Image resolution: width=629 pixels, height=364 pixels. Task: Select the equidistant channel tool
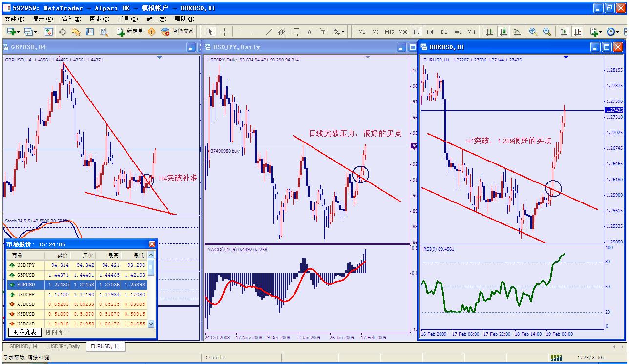[x=282, y=32]
